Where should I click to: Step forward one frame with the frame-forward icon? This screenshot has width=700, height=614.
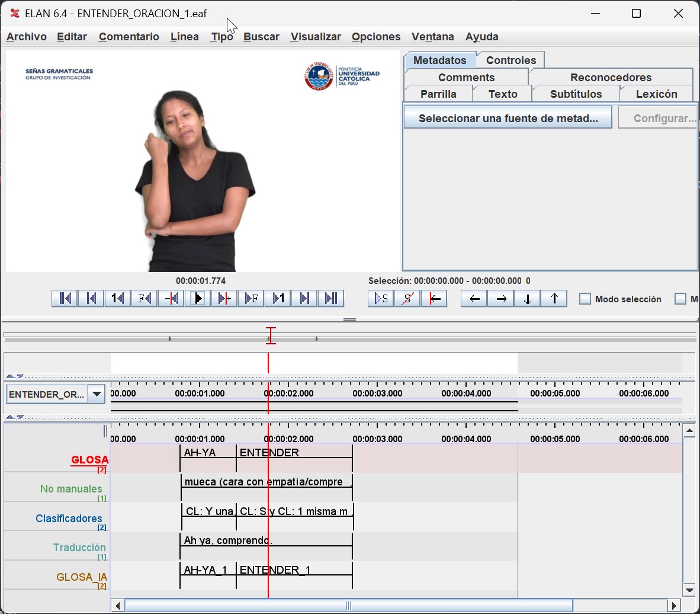pyautogui.click(x=251, y=298)
